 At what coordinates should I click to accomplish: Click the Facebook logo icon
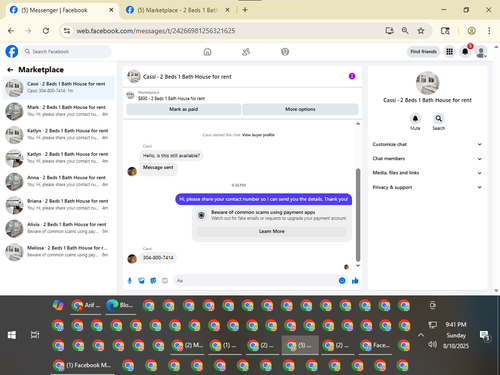[x=12, y=52]
